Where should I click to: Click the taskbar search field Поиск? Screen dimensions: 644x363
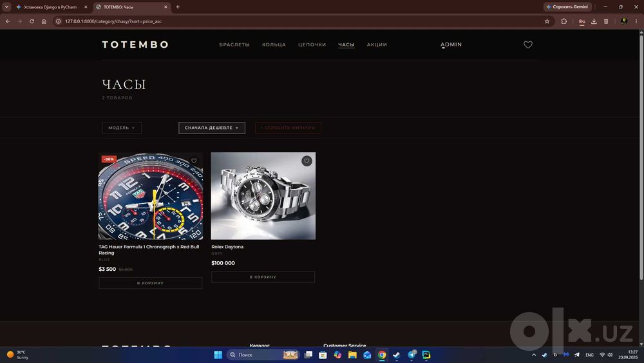pyautogui.click(x=263, y=355)
